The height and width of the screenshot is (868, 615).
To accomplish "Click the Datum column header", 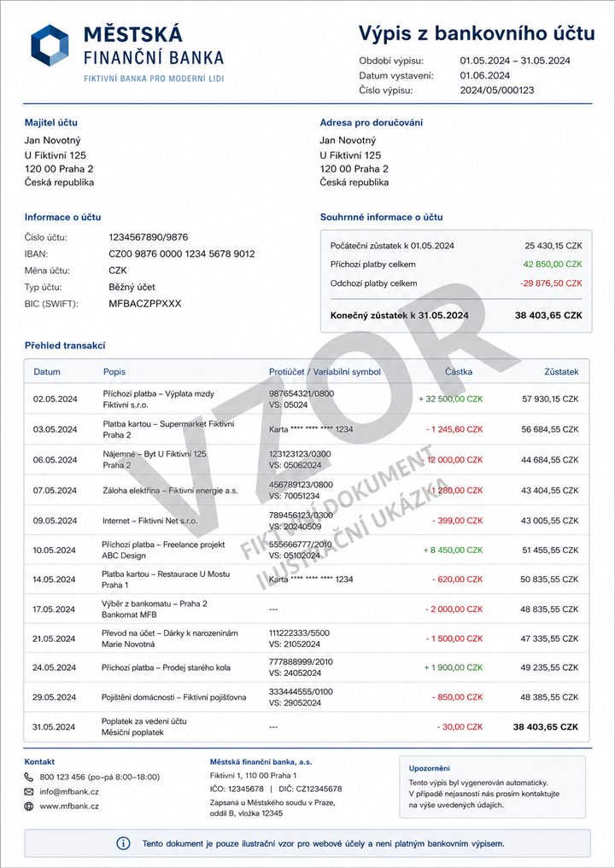I will click(46, 371).
